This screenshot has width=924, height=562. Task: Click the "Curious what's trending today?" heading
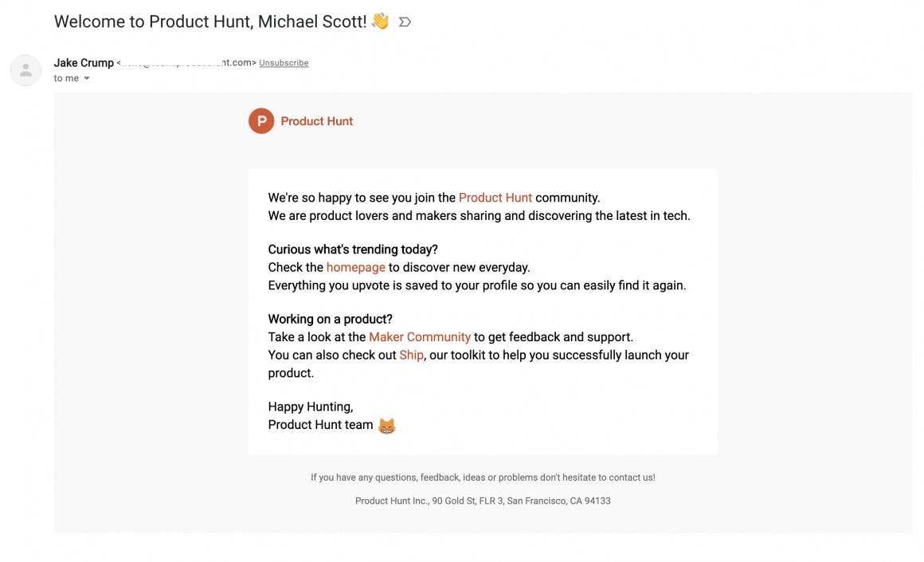pos(353,250)
